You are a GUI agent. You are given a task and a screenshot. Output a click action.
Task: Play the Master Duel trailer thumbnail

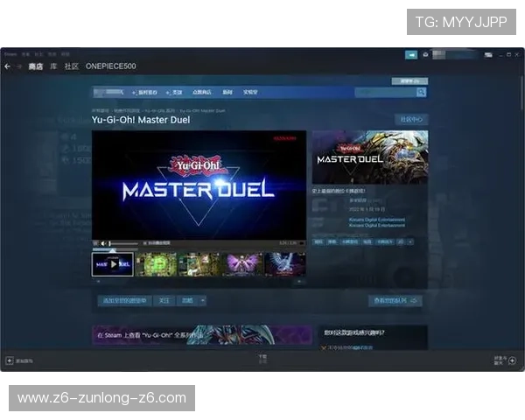[x=113, y=263]
